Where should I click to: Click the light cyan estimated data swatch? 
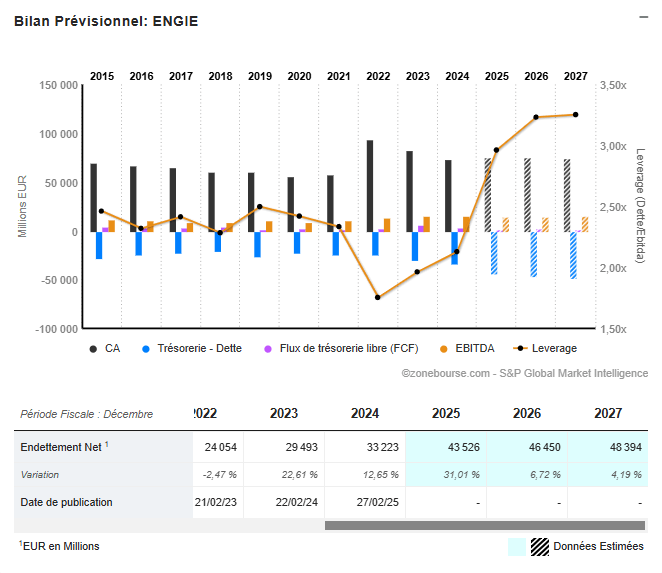point(517,547)
